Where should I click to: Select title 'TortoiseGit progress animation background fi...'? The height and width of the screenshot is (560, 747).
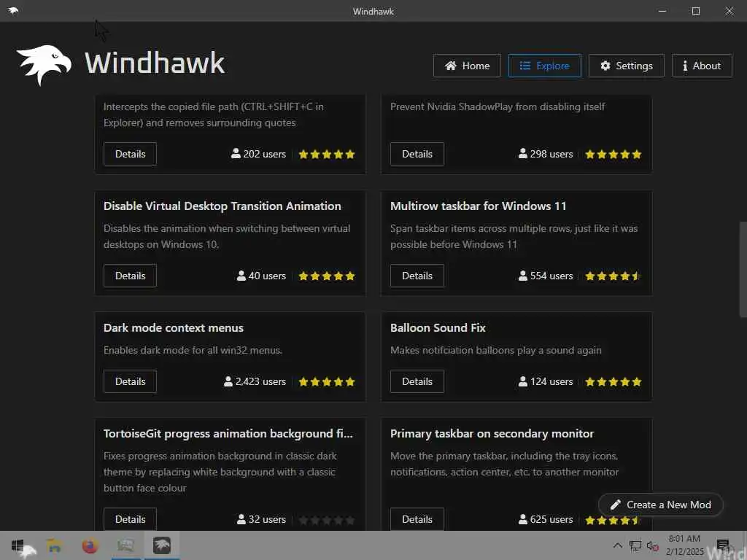(228, 434)
